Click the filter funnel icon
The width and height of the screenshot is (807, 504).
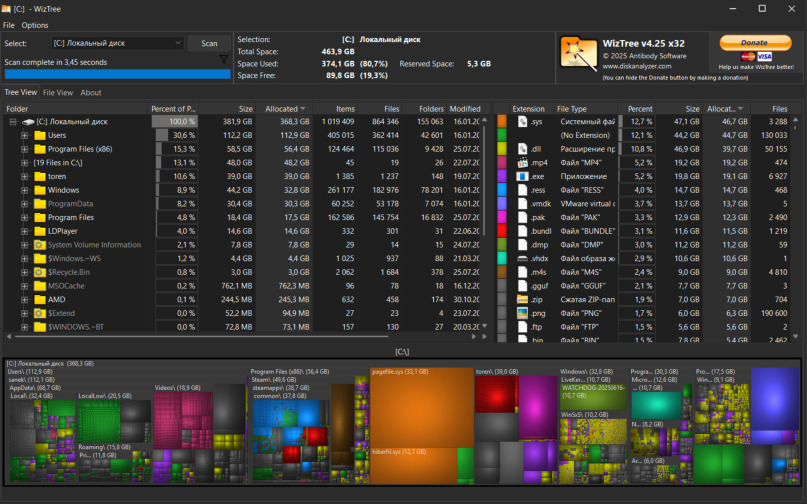(x=223, y=60)
